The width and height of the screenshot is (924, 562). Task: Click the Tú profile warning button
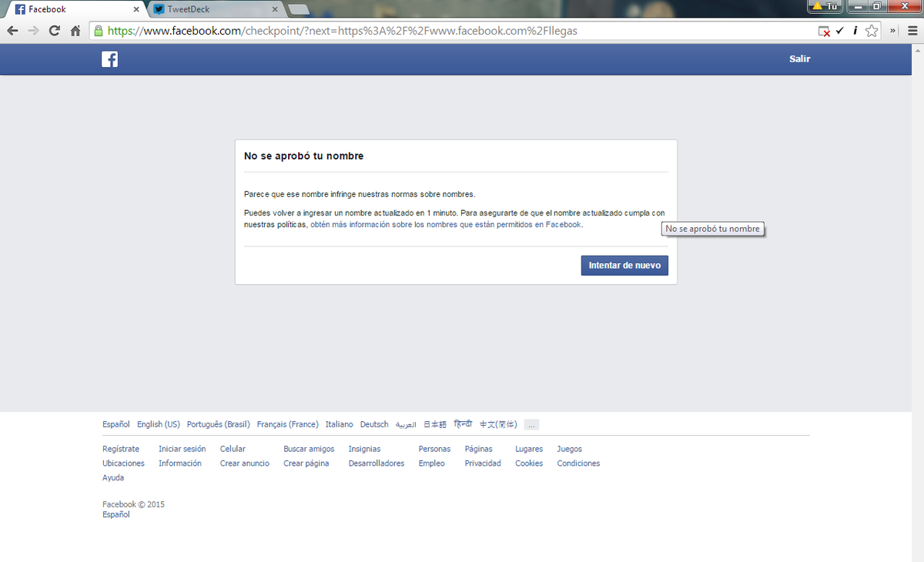pos(825,6)
